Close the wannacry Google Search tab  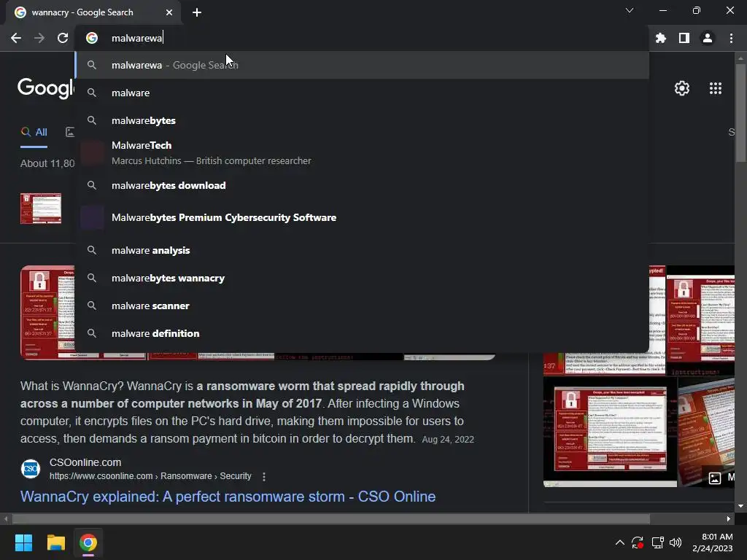click(169, 12)
